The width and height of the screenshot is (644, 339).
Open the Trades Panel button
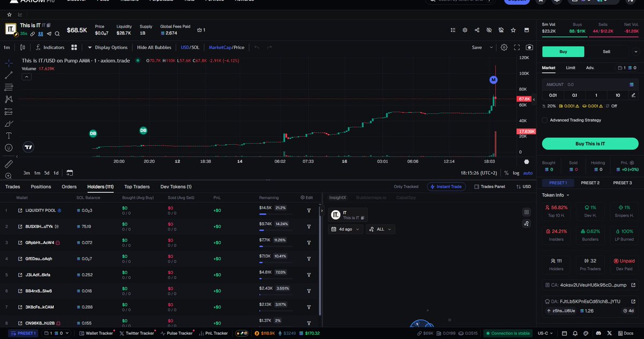pos(489,186)
